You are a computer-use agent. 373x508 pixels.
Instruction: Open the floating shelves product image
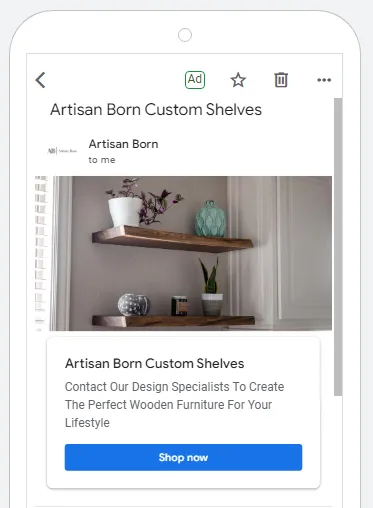(x=183, y=253)
